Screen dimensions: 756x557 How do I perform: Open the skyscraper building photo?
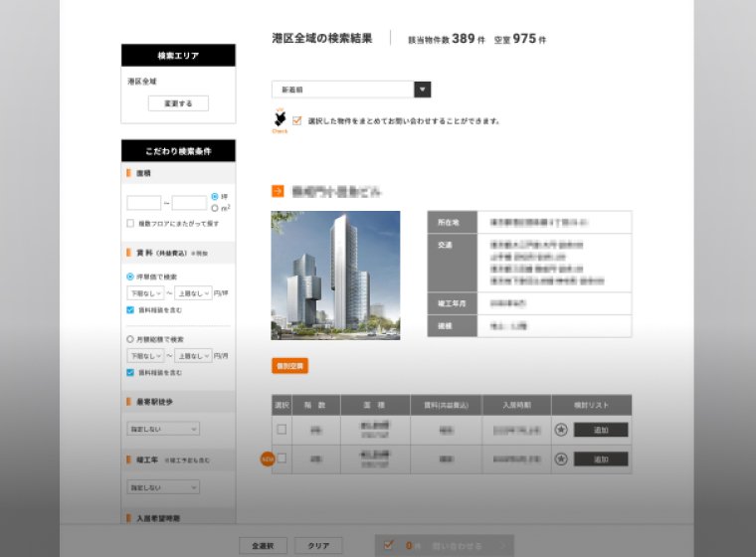[335, 276]
